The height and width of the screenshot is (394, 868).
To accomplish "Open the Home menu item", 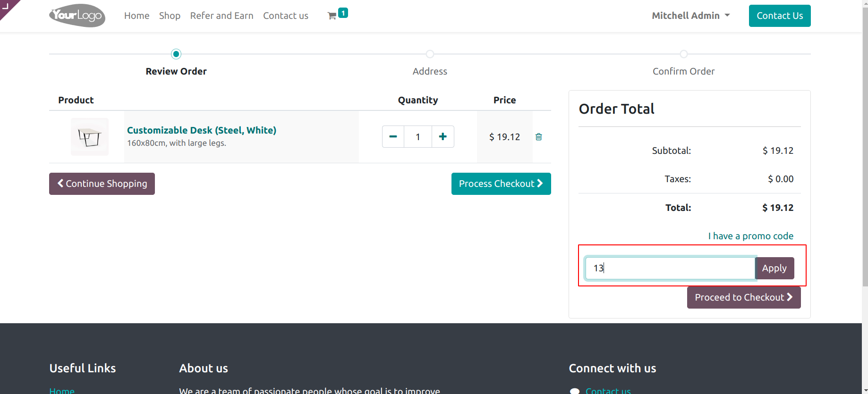I will click(136, 16).
